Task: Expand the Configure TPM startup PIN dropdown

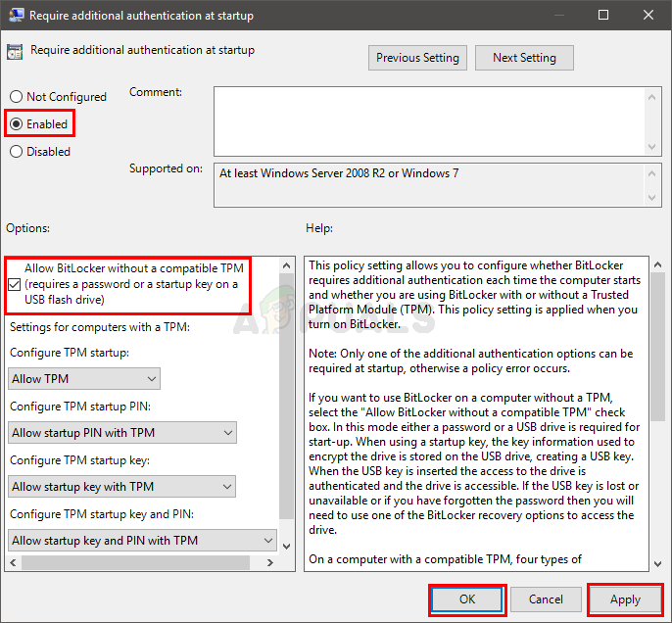Action: click(122, 433)
